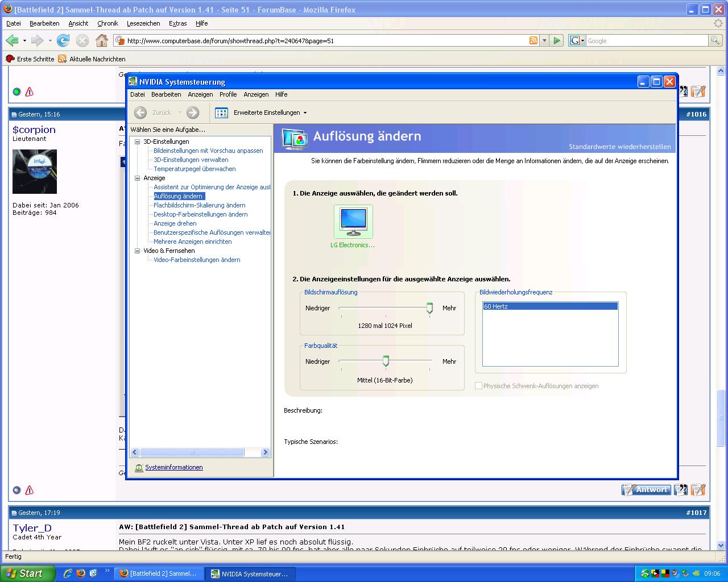
Task: Click the Erste Schritte bookmark
Action: (30, 59)
